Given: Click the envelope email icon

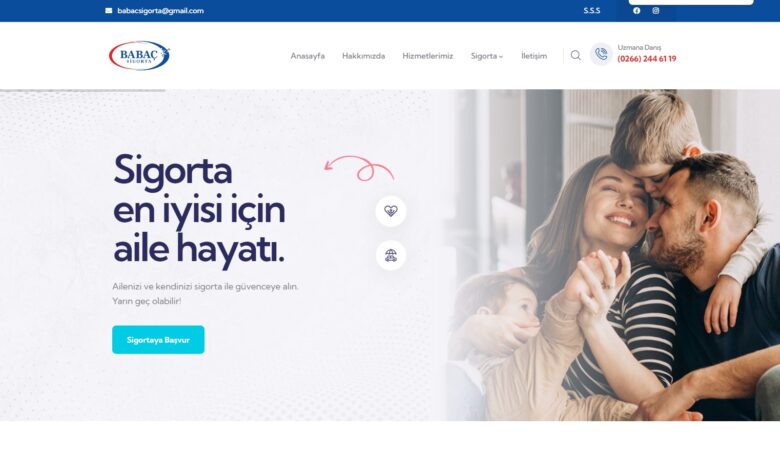Looking at the screenshot, I should click(x=108, y=10).
